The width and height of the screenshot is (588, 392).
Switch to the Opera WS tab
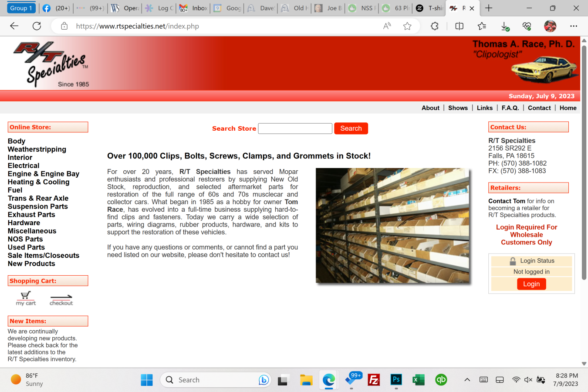coord(125,8)
